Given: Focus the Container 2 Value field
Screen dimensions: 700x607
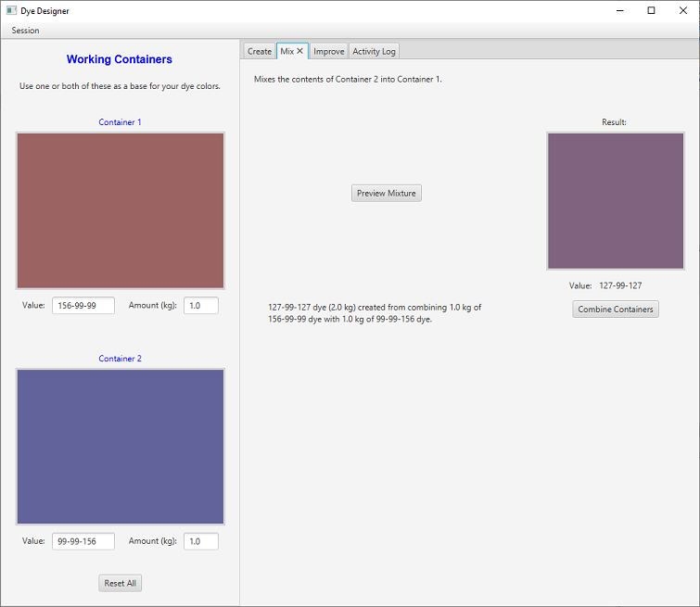Looking at the screenshot, I should [83, 541].
